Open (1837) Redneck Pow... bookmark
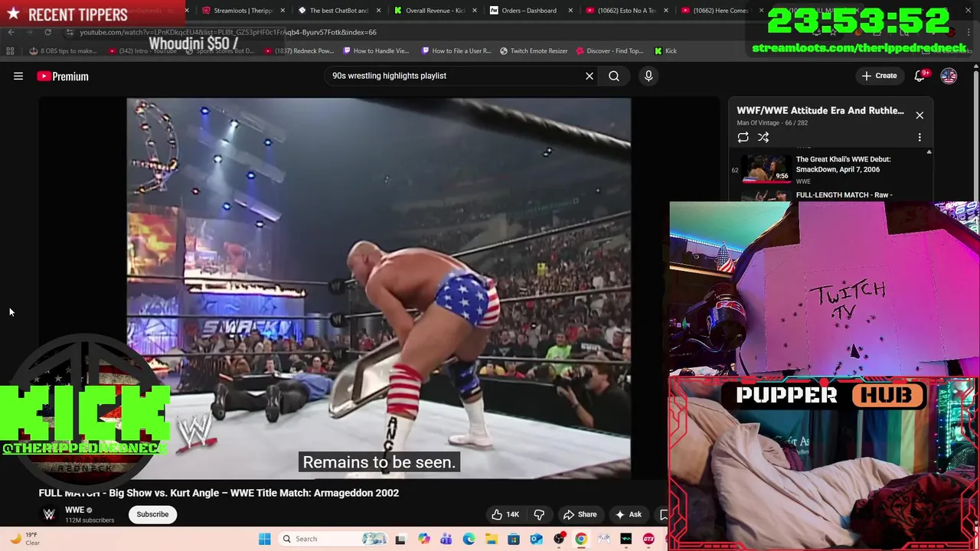The image size is (980, 551). [299, 51]
